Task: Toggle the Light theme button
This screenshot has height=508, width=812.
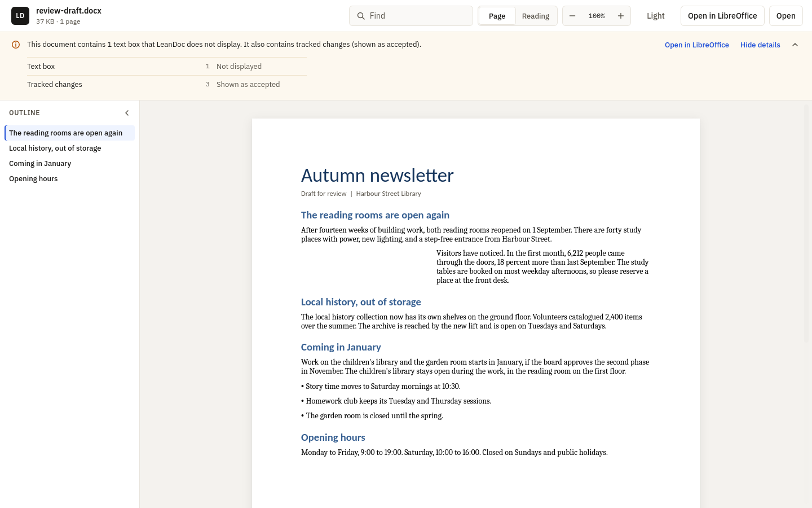Action: pos(656,16)
